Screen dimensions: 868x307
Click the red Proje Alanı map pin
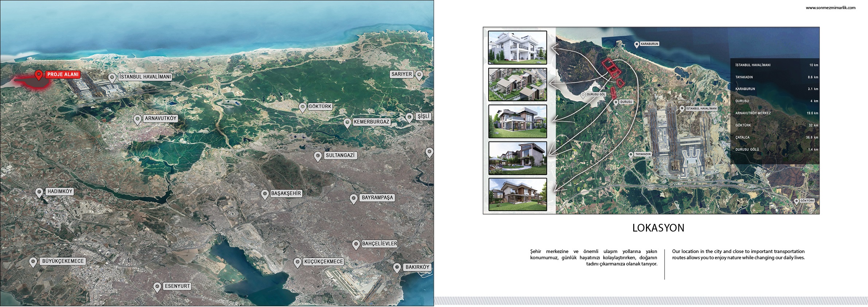pyautogui.click(x=39, y=75)
